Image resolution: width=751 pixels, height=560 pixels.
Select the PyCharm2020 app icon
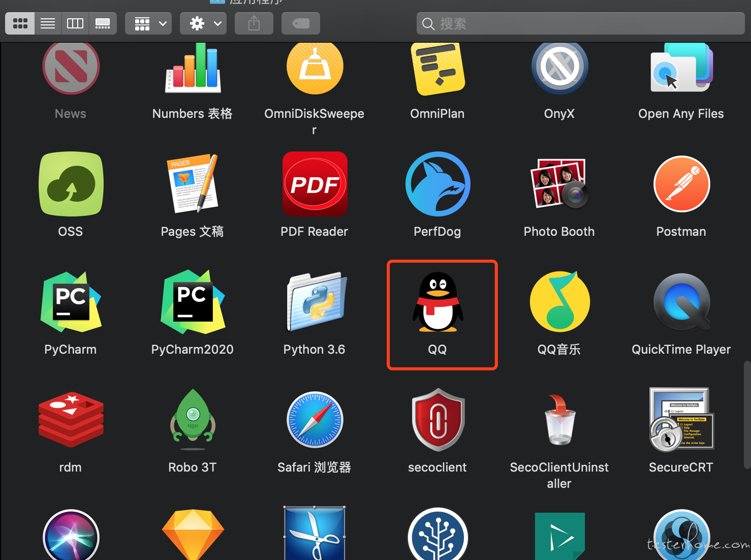[x=193, y=302]
